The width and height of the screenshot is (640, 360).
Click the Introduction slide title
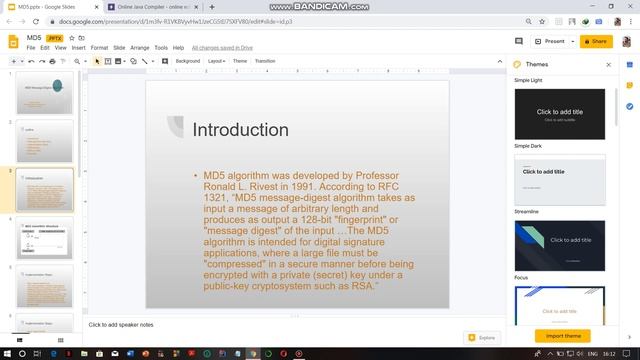coord(240,130)
